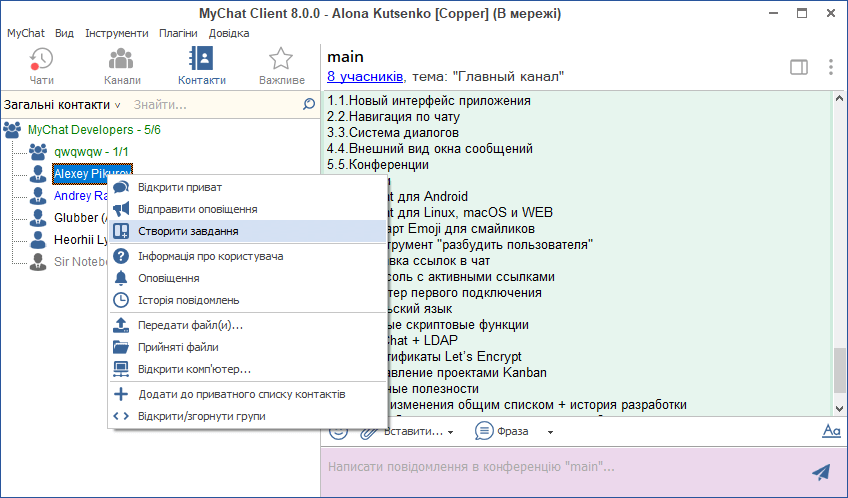Click the search magnifier in contacts panel

point(309,104)
